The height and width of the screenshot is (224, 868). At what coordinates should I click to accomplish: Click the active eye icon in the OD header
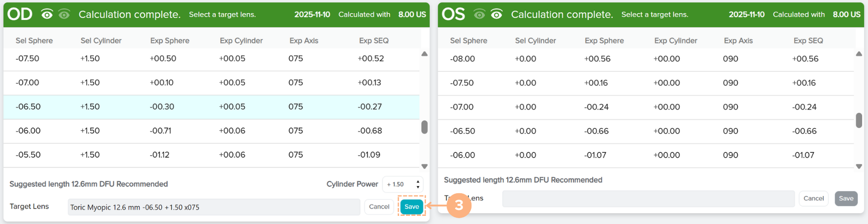coord(47,14)
